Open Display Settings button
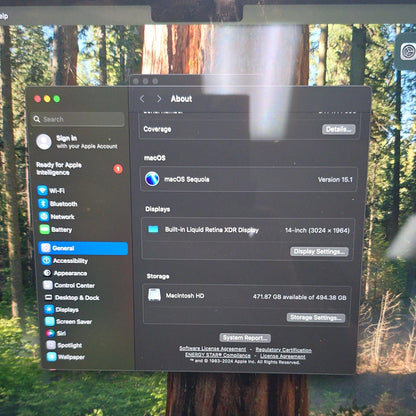416x416 pixels. (319, 252)
